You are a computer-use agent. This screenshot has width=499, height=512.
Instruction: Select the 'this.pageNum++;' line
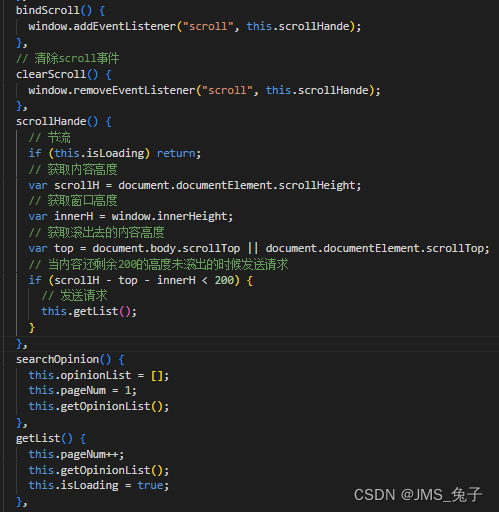point(76,454)
